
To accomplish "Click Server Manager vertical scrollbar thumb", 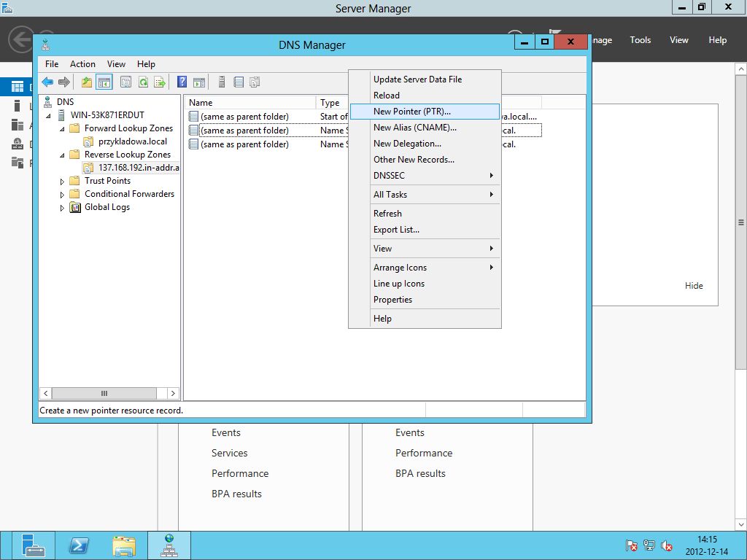I will (x=741, y=222).
